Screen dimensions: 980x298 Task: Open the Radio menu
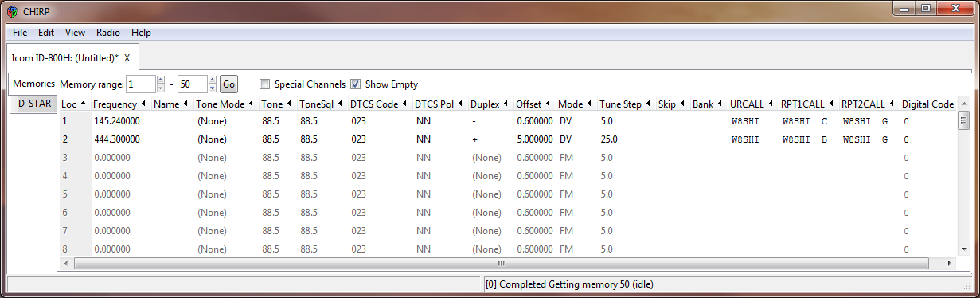click(x=108, y=33)
